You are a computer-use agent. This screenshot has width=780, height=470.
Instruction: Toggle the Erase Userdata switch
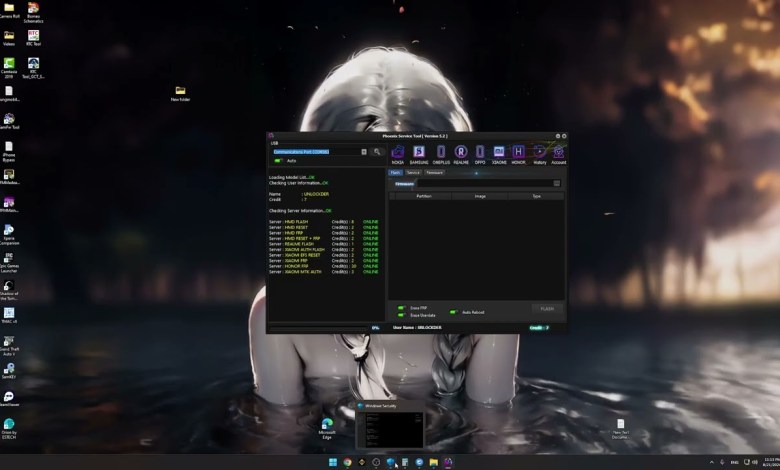[x=401, y=315]
